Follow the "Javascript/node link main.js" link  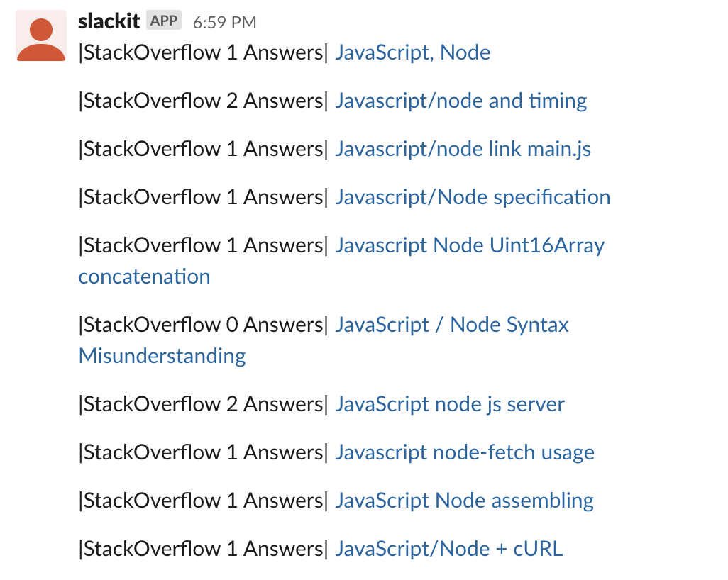pyautogui.click(x=463, y=149)
